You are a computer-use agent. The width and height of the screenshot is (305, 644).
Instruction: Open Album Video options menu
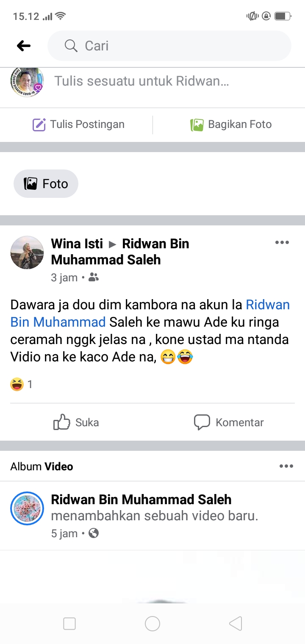[x=286, y=466]
